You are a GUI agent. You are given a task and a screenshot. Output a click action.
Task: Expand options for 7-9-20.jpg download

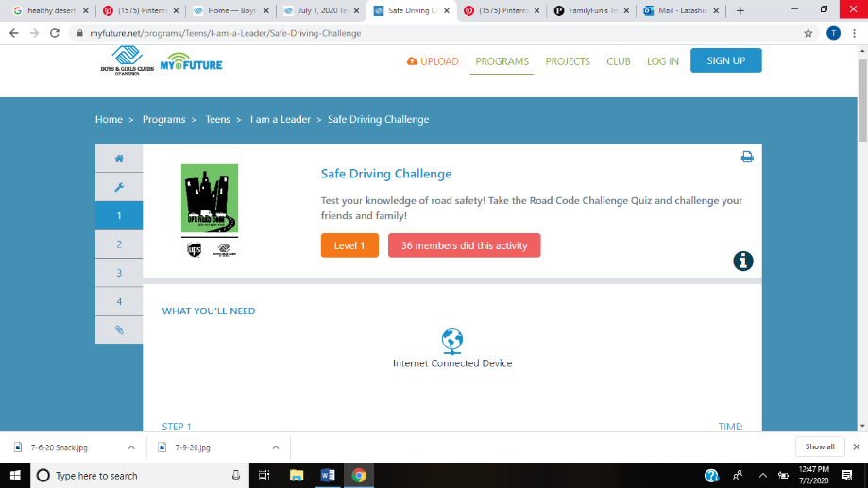275,446
